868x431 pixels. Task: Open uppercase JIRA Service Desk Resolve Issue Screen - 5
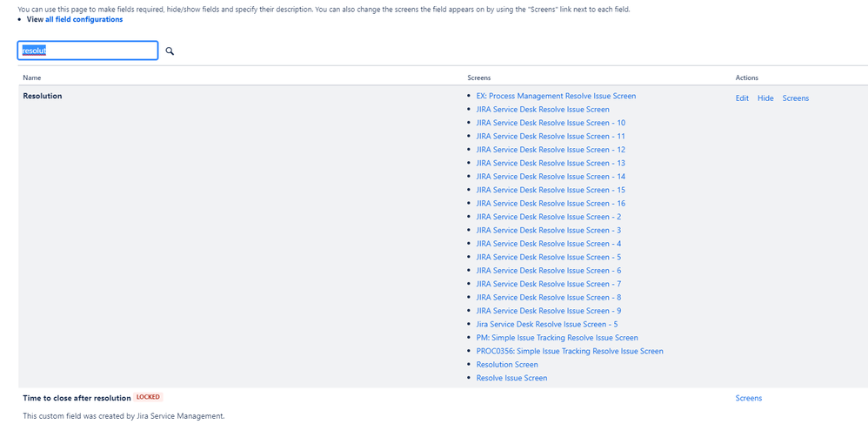tap(549, 257)
